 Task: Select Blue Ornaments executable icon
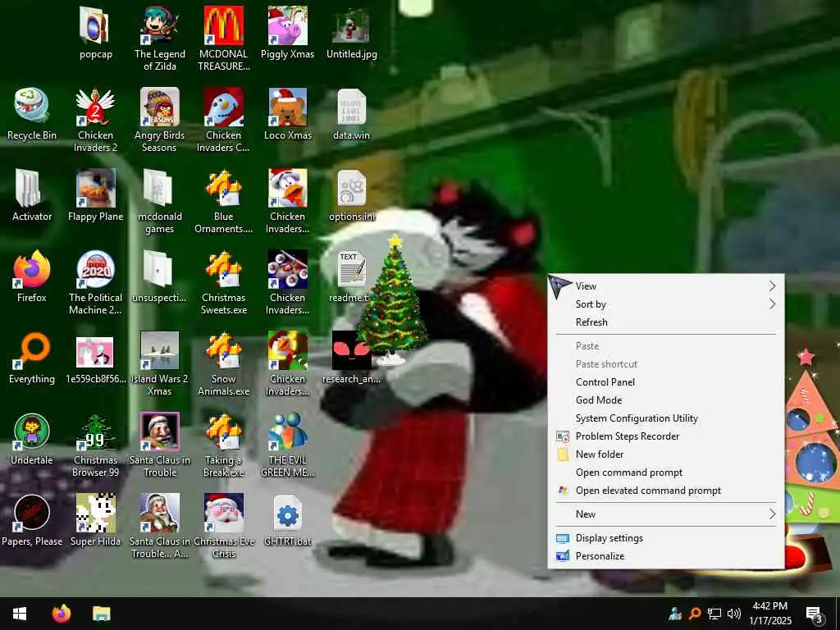coord(223,188)
